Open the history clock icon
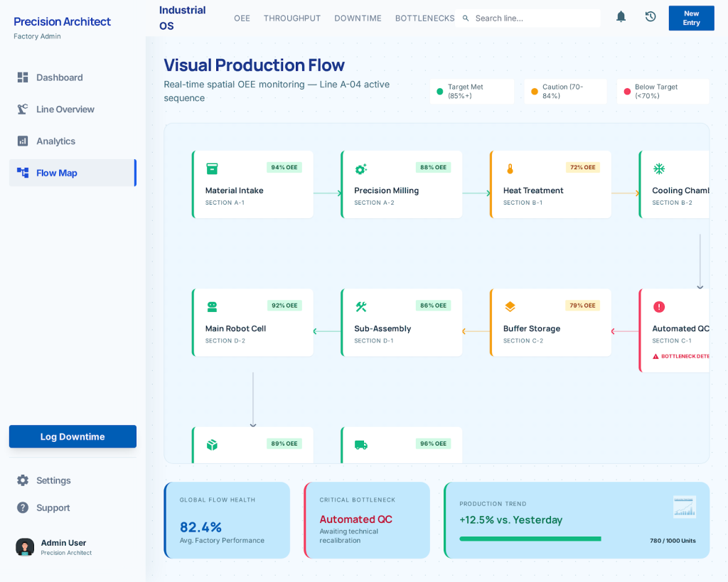The height and width of the screenshot is (582, 728). tap(650, 17)
